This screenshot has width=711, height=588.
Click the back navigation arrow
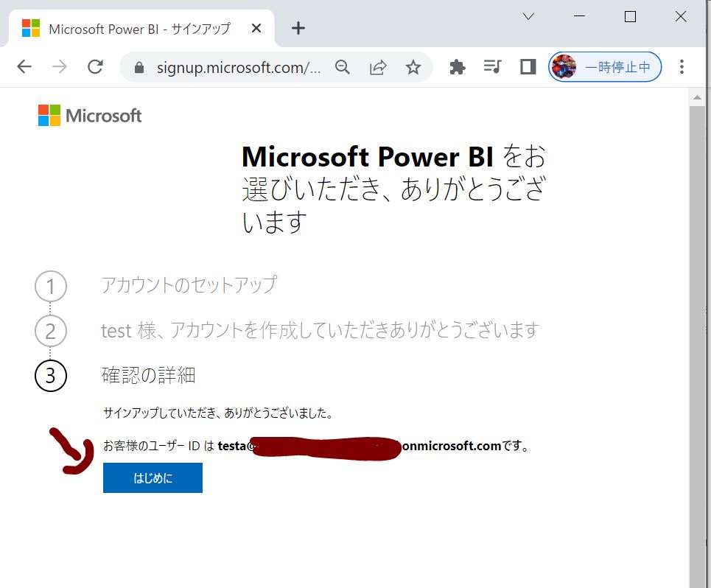click(24, 67)
